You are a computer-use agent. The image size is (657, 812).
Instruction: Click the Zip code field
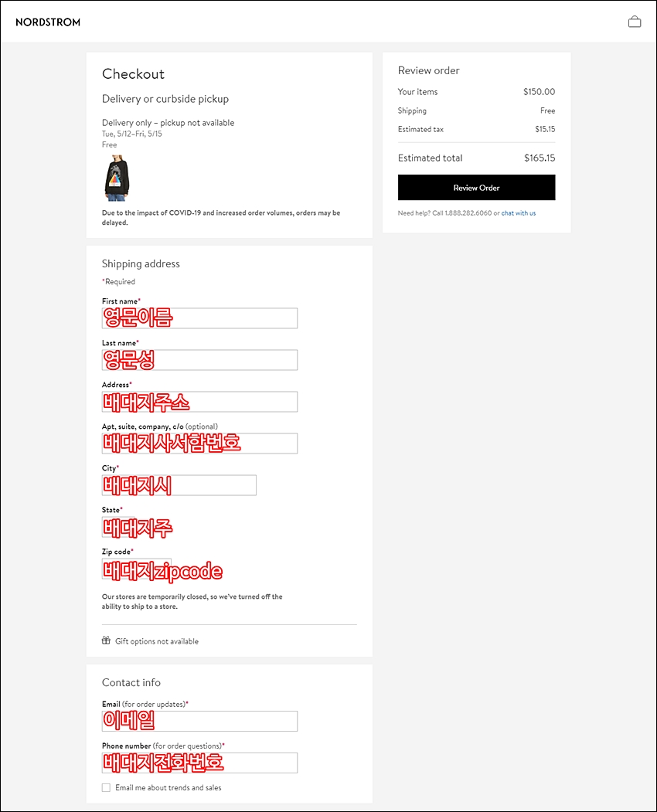pyautogui.click(x=137, y=569)
